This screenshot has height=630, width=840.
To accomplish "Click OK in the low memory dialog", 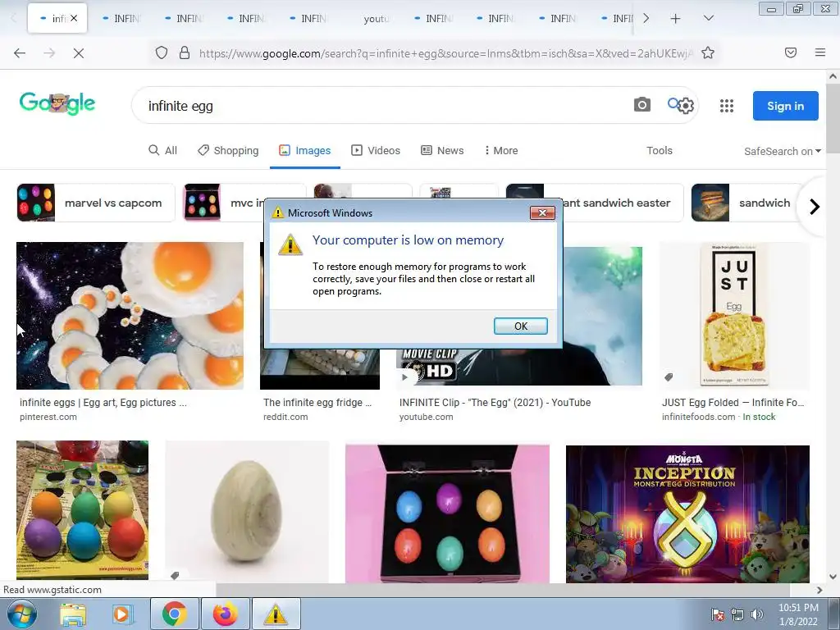I will 520,326.
